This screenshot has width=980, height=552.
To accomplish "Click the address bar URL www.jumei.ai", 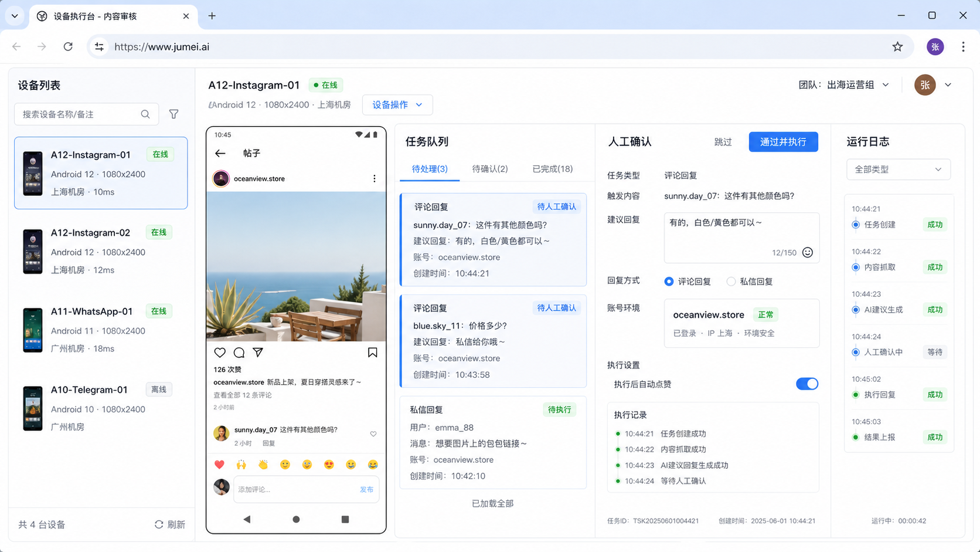I will coord(162,47).
